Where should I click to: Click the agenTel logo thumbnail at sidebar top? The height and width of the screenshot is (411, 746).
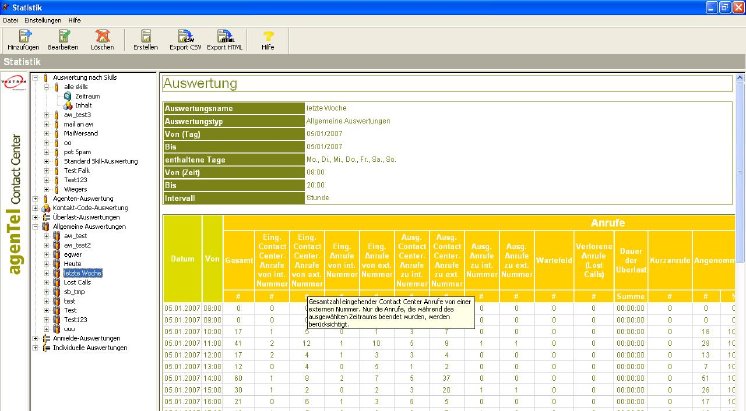point(14,82)
